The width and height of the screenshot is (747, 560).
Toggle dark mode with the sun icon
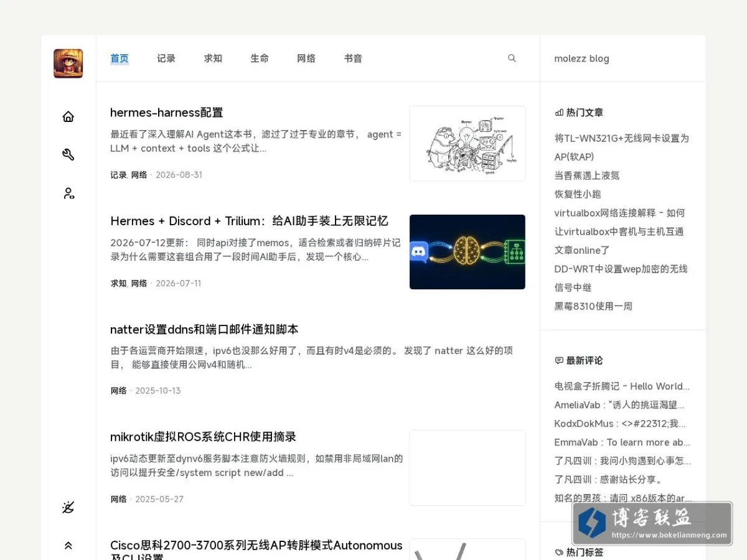pos(68,507)
